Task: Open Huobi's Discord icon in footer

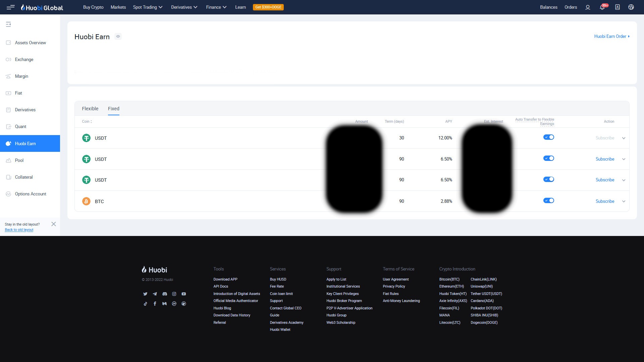Action: click(164, 294)
